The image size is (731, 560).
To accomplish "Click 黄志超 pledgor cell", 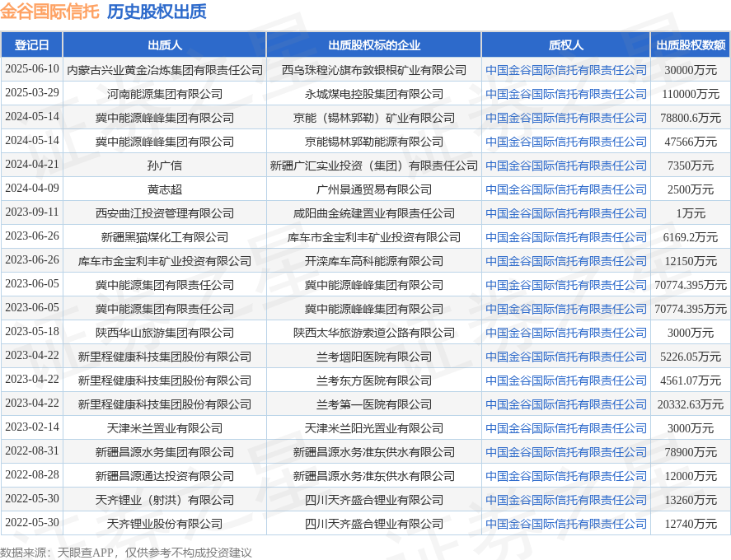I will click(165, 189).
